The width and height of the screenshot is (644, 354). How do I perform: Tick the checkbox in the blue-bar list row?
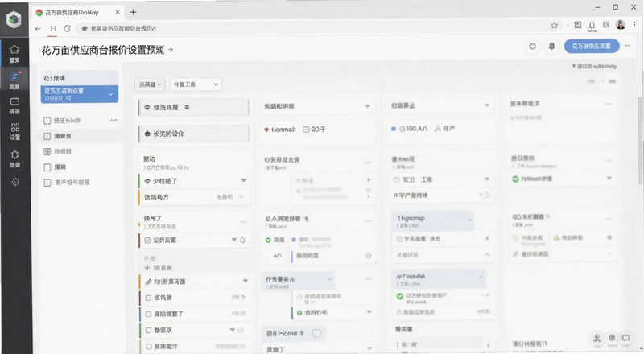point(148,314)
